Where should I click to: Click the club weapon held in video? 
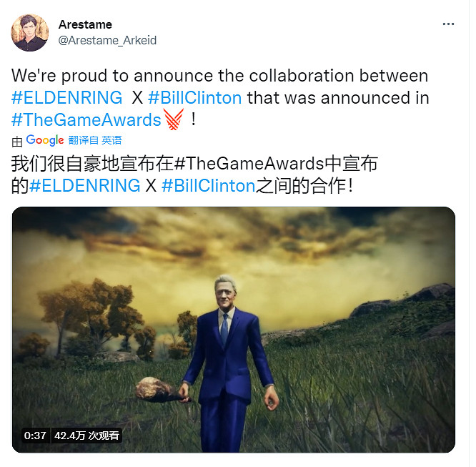point(161,390)
